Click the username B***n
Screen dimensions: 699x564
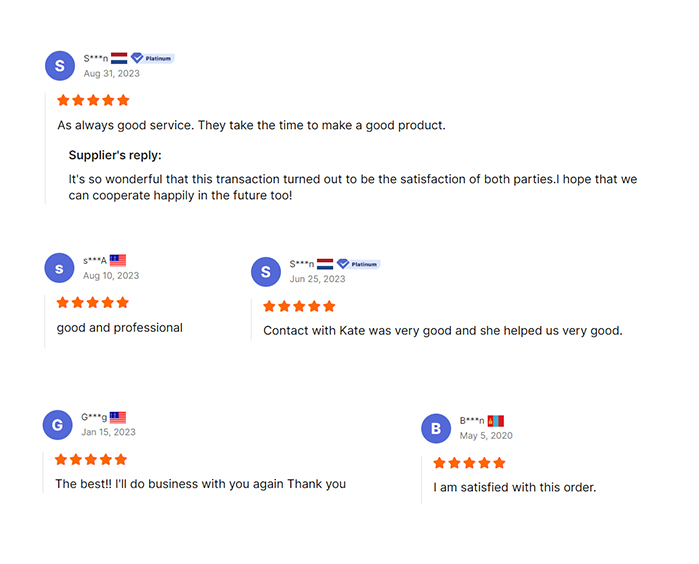pyautogui.click(x=472, y=421)
